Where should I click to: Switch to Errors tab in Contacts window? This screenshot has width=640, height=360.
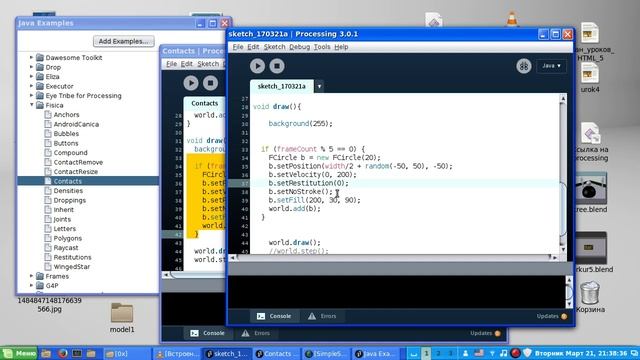[x=256, y=333]
